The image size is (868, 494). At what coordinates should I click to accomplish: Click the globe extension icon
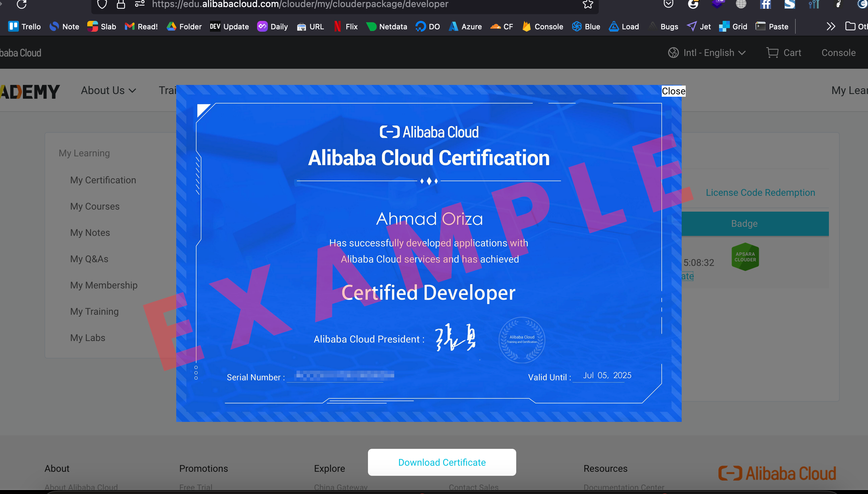741,4
